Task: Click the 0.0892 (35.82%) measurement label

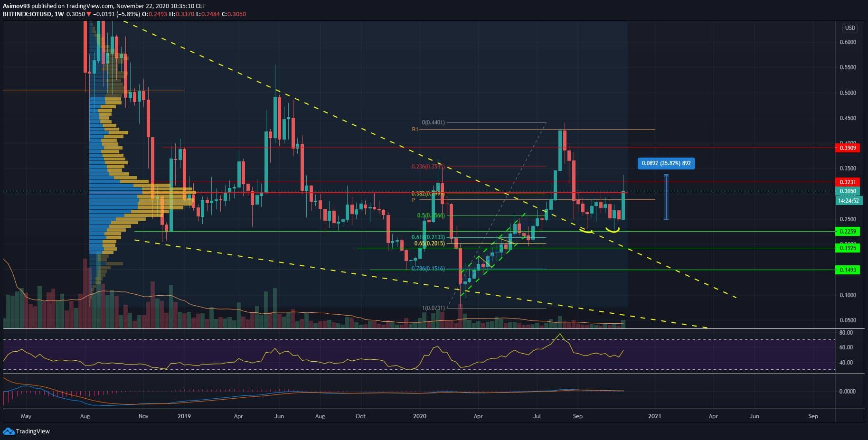Action: point(666,163)
